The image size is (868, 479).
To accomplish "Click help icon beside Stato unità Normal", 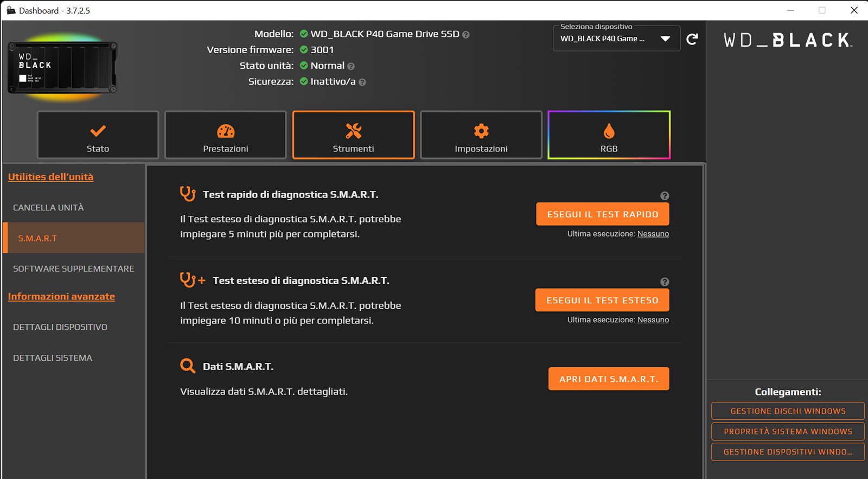I will point(351,66).
